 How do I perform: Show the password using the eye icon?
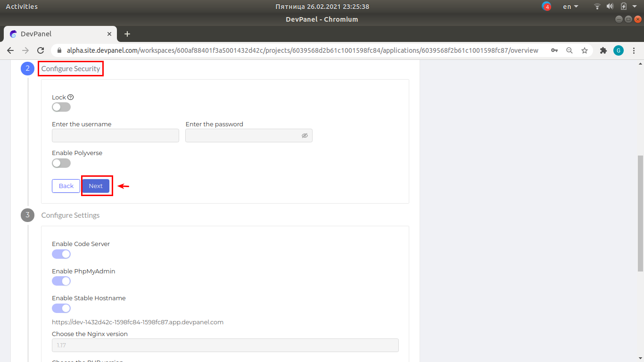(305, 135)
